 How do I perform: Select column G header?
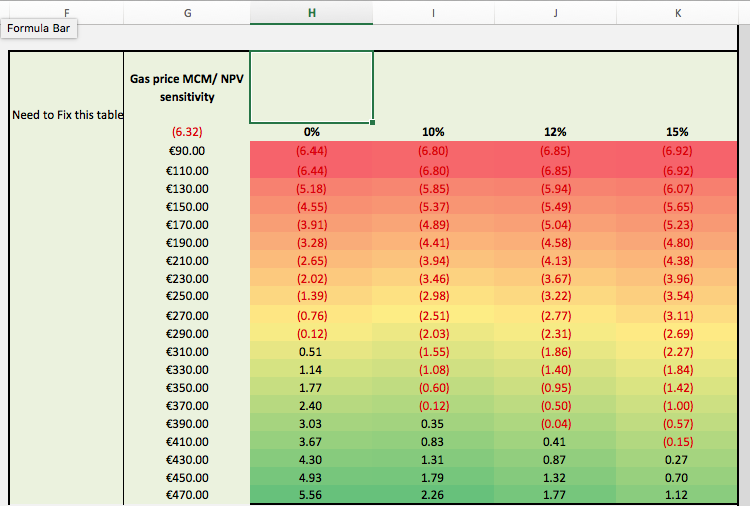tap(187, 13)
